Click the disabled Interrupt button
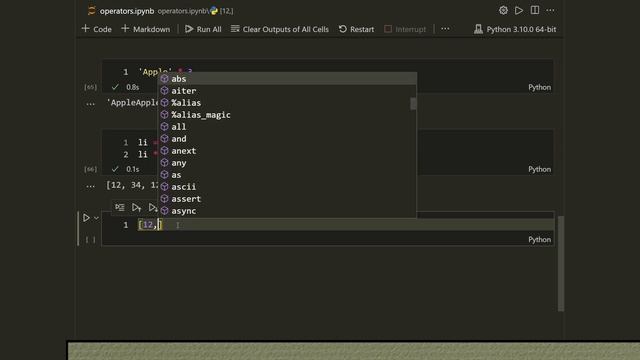Viewport: 640px width, 360px height. (405, 29)
